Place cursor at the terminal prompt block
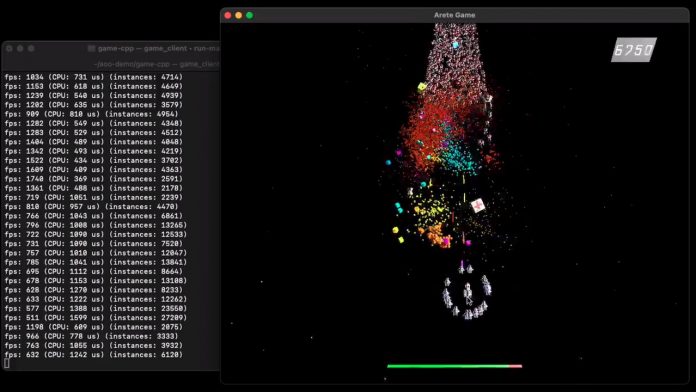This screenshot has width=696, height=392. tap(7, 364)
